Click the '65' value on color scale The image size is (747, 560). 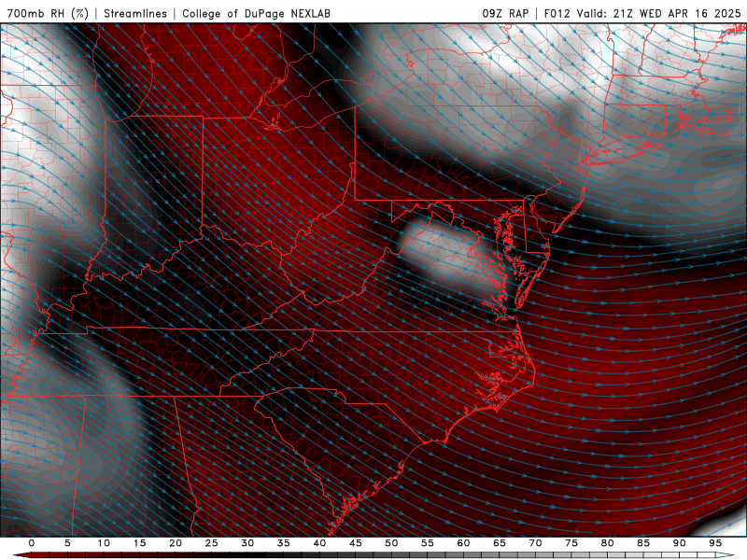(500, 543)
